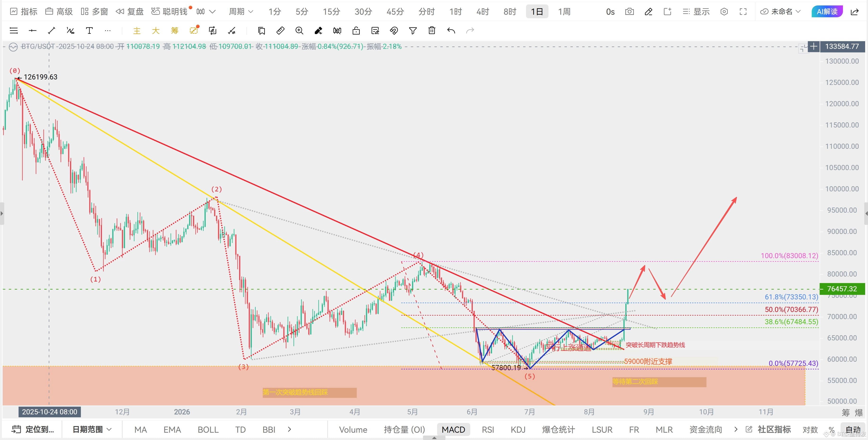Viewport: 868px width, 440px height.
Task: Click the 筹 toggle above 自动
Action: (x=846, y=412)
